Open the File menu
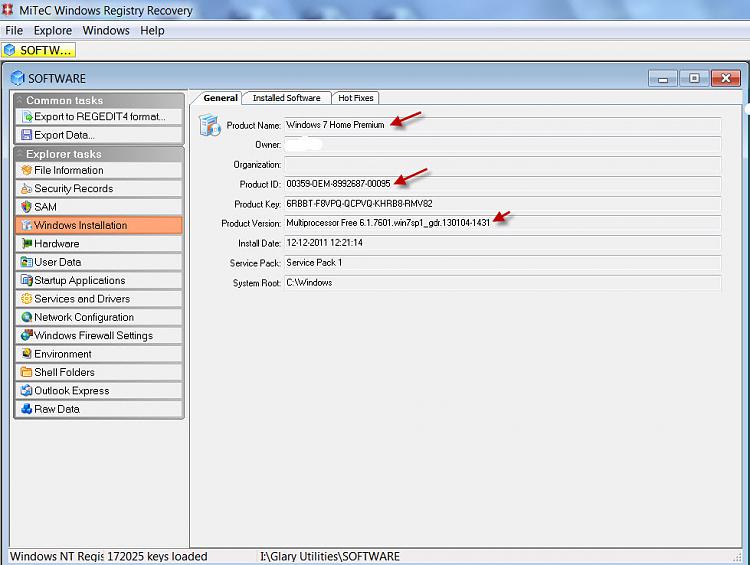 14,31
